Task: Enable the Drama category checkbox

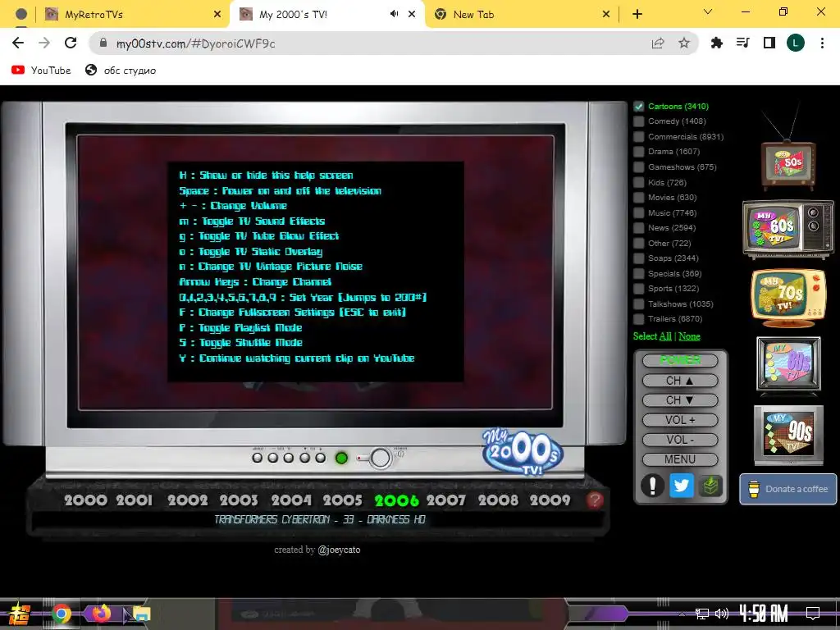Action: click(x=638, y=152)
